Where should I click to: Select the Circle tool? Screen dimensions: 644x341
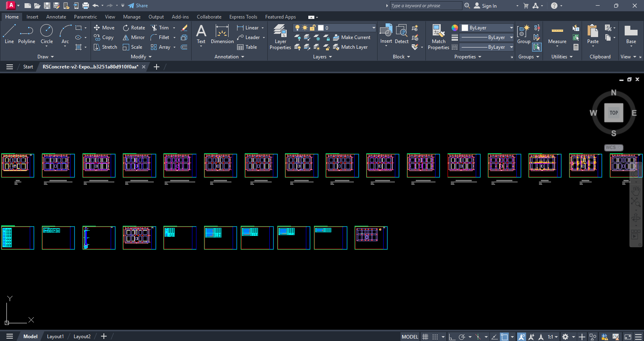[x=47, y=34]
